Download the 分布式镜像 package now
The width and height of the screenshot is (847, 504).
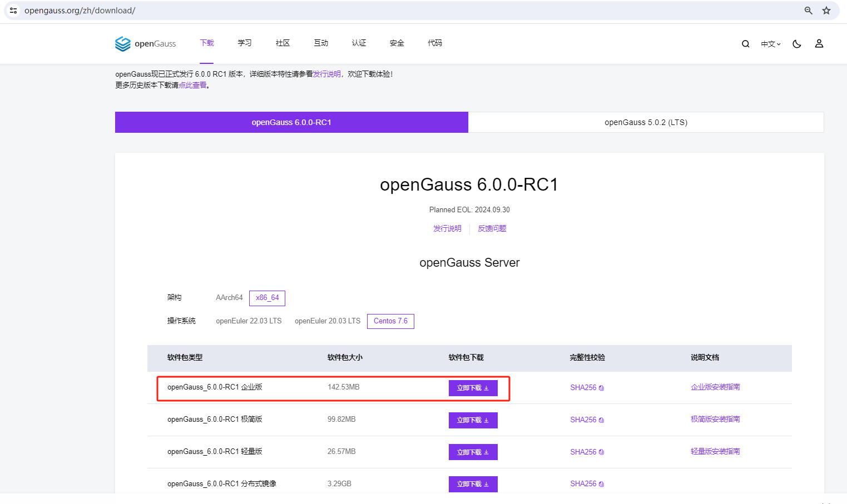(473, 484)
